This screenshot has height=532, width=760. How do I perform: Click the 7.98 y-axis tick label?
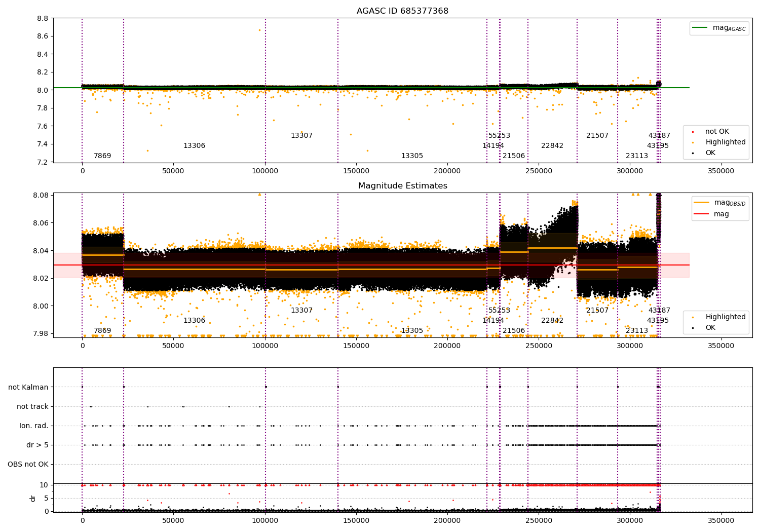click(41, 334)
